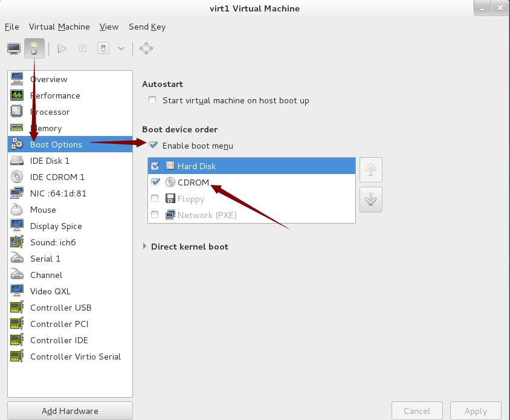Uncheck CDROM boot device

pyautogui.click(x=155, y=181)
